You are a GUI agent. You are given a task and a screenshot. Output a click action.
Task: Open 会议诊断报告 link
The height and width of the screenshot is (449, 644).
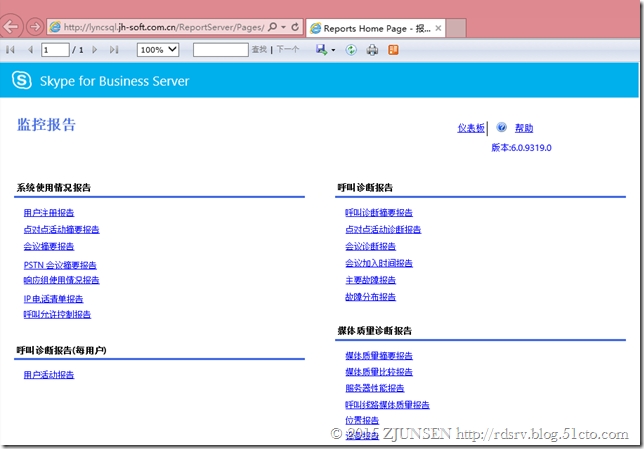(370, 246)
